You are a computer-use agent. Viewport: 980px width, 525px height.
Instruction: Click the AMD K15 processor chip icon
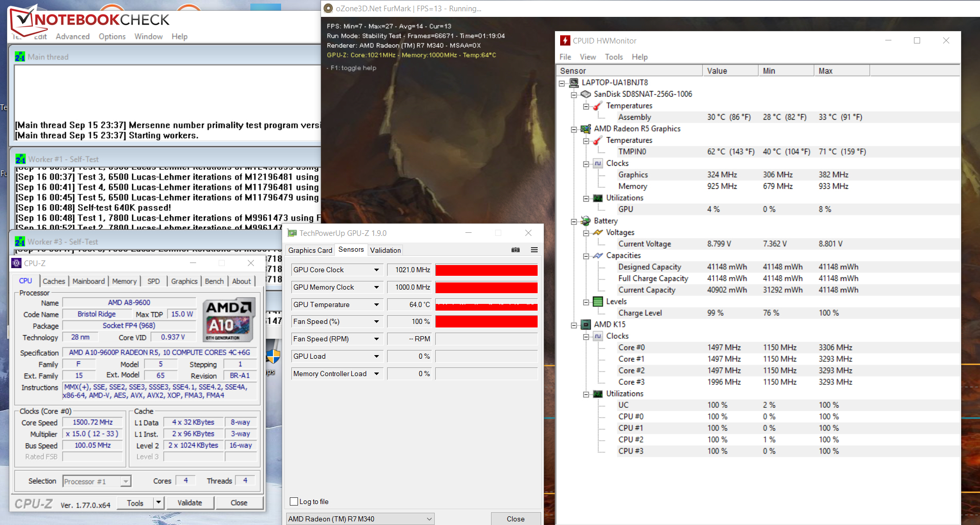click(586, 324)
